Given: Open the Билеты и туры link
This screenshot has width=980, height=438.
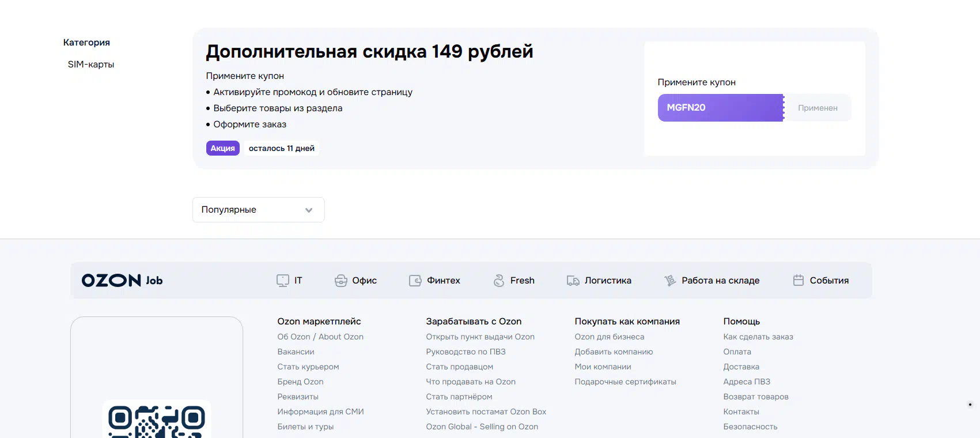Looking at the screenshot, I should [305, 427].
